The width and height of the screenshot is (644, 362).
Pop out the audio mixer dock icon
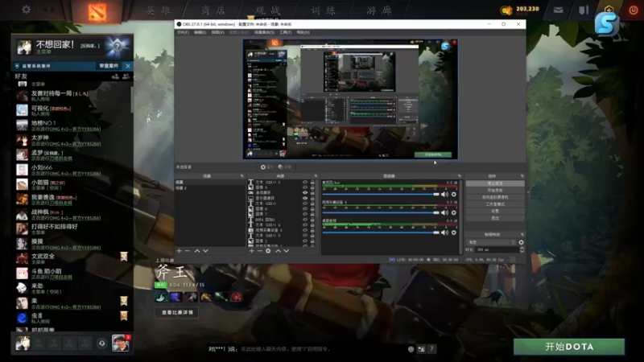pyautogui.click(x=459, y=176)
